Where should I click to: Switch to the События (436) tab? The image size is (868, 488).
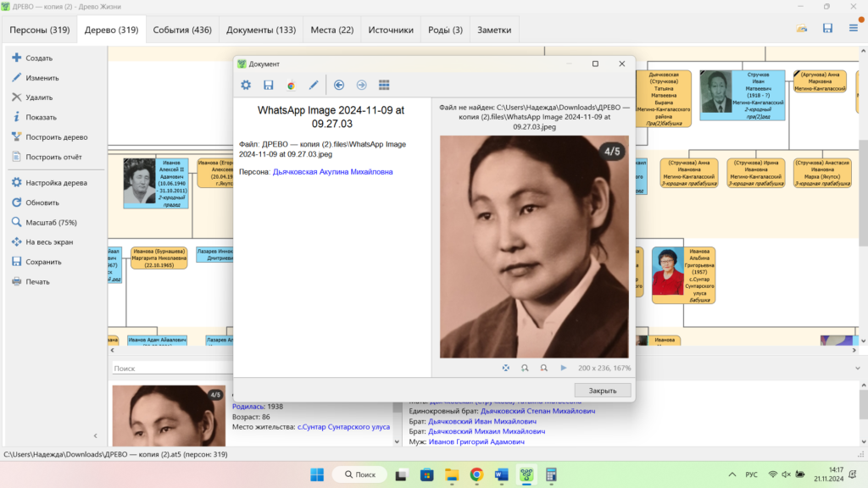click(x=181, y=30)
